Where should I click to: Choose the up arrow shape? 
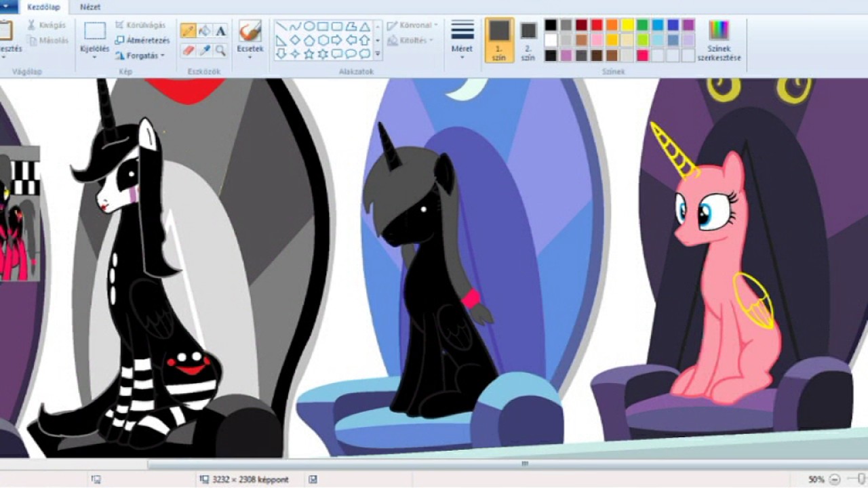pyautogui.click(x=365, y=40)
